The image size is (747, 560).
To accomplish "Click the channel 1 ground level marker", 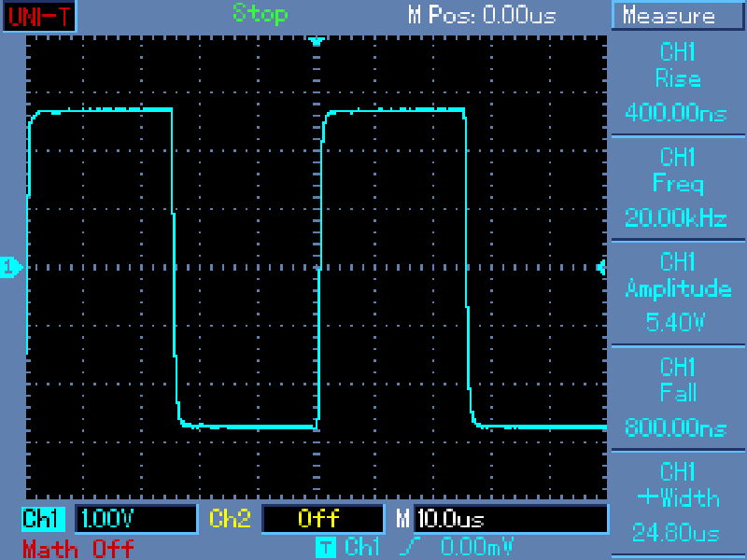I will coord(10,267).
